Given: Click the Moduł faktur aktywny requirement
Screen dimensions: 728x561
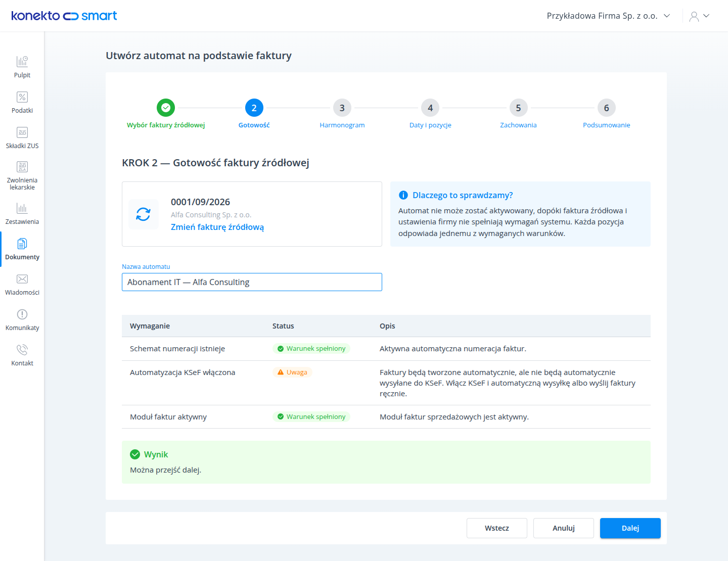Looking at the screenshot, I should pyautogui.click(x=168, y=417).
